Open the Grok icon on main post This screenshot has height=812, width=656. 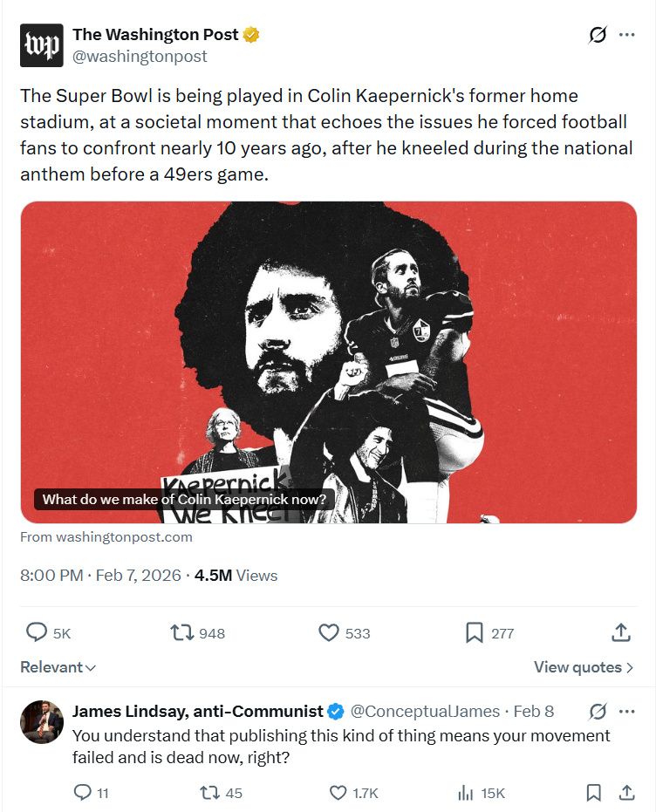[598, 35]
